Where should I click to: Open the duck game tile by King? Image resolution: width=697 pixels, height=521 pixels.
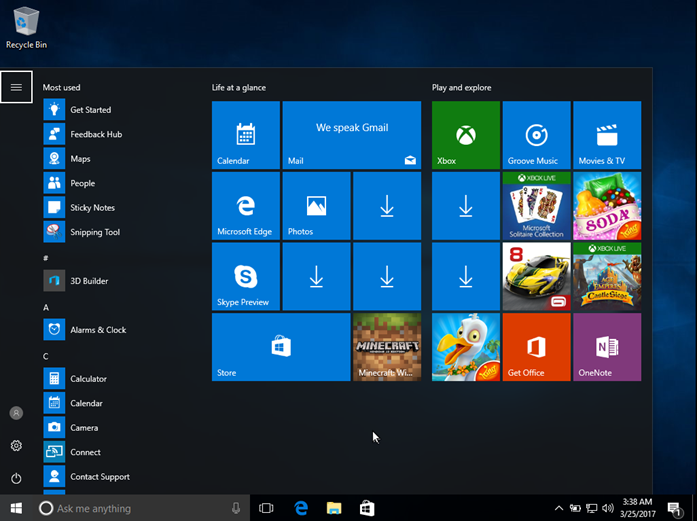coord(466,347)
